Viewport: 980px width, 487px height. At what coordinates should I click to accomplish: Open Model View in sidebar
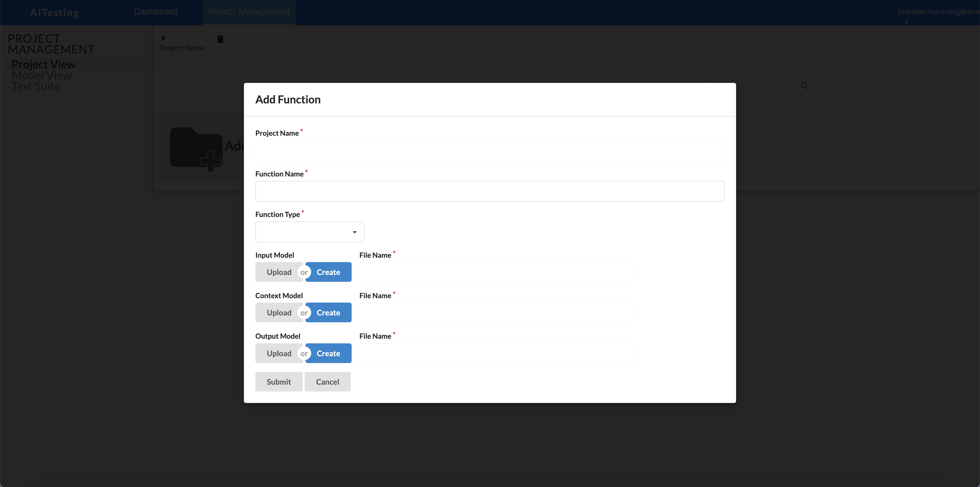[42, 76]
